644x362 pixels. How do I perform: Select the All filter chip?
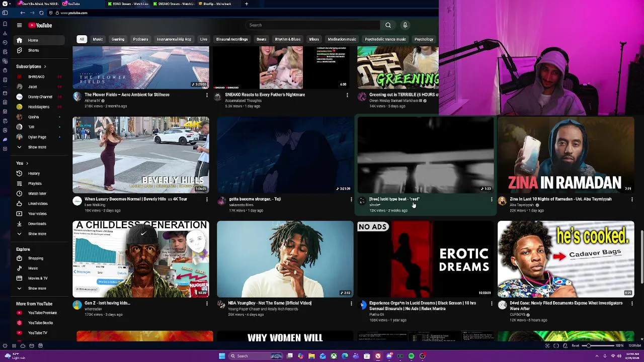point(82,39)
